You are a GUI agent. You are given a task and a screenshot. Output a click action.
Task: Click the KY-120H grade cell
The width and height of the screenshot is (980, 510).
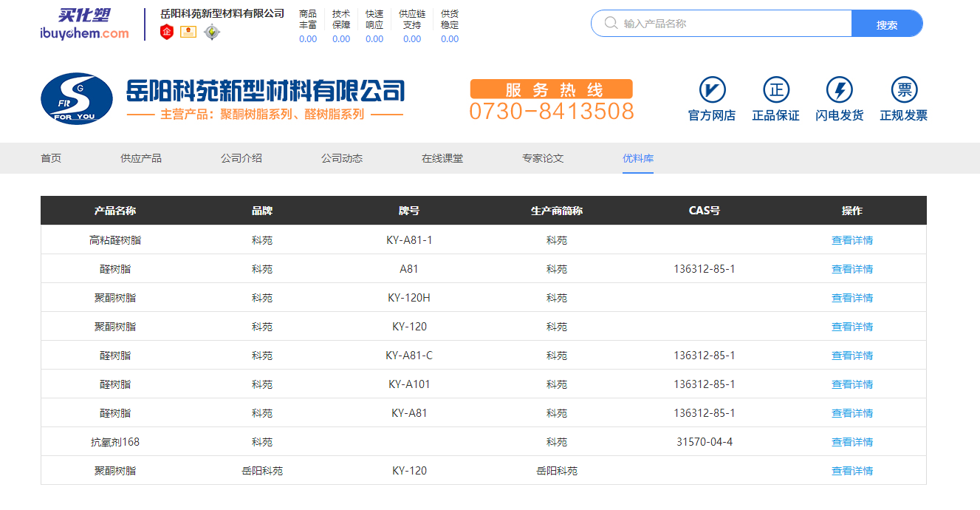click(409, 298)
